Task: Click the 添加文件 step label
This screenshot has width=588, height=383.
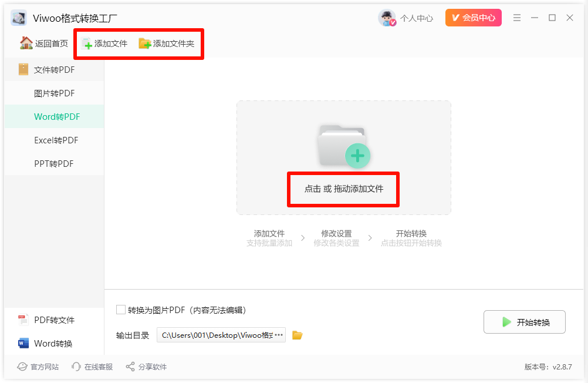Action: (x=269, y=233)
